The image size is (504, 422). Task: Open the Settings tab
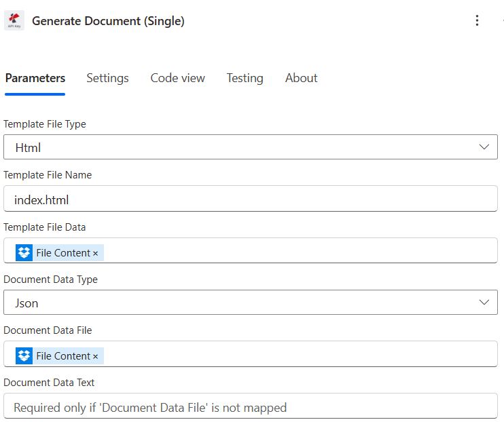(x=107, y=78)
